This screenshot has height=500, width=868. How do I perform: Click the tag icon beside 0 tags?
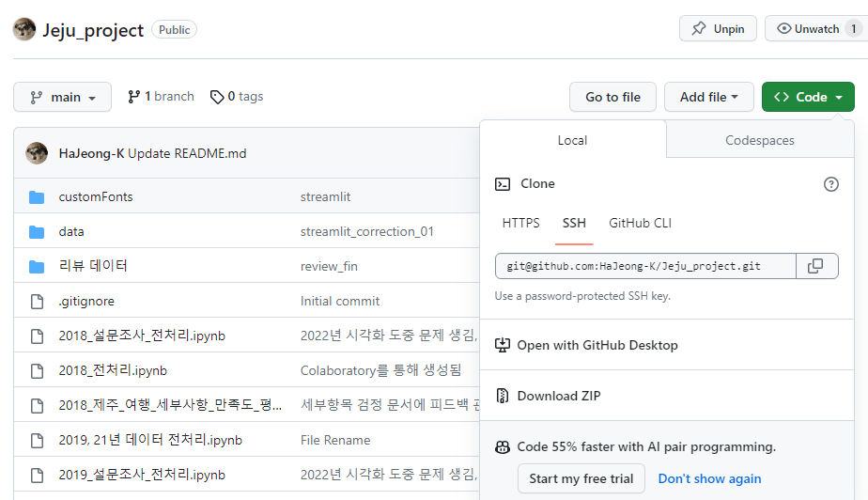point(216,97)
